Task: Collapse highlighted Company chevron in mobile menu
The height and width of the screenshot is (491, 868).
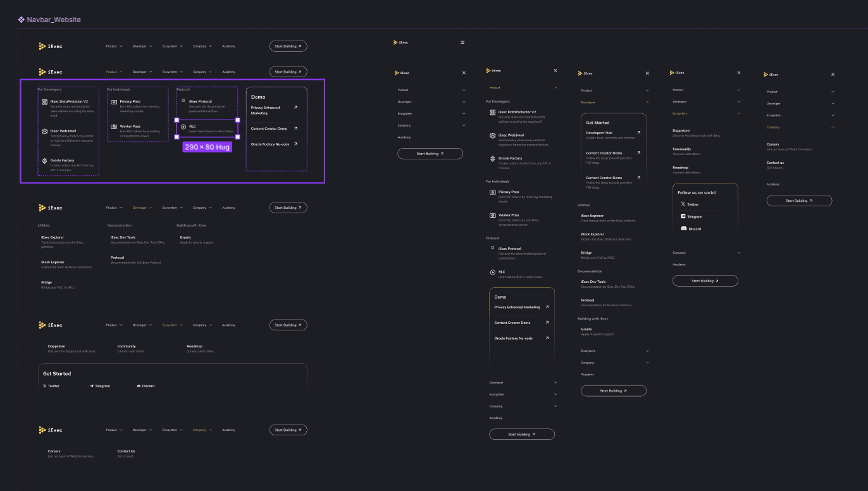Action: pyautogui.click(x=833, y=127)
